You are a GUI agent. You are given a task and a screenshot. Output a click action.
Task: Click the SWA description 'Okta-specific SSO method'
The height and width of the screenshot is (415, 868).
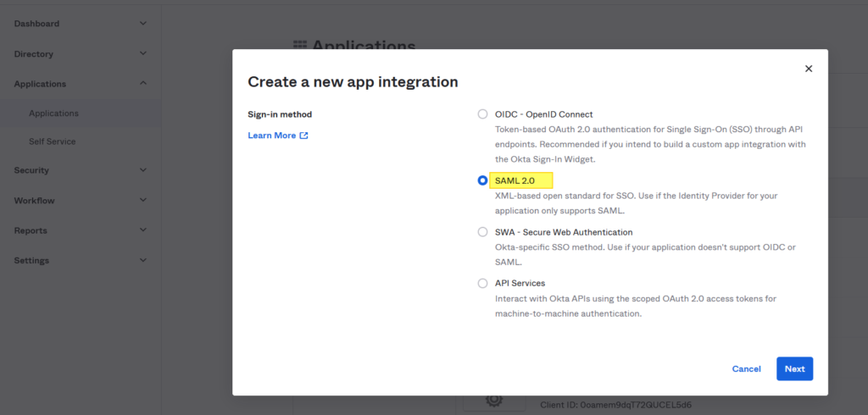(645, 255)
